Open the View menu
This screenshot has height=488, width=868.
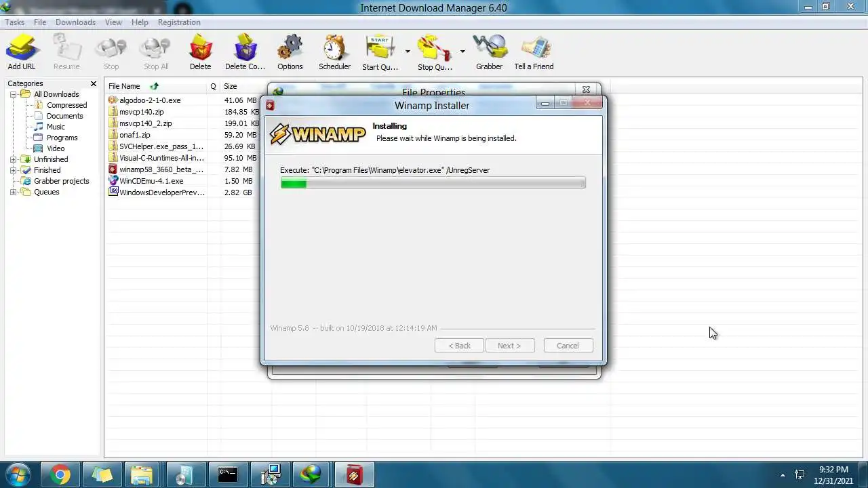point(113,22)
